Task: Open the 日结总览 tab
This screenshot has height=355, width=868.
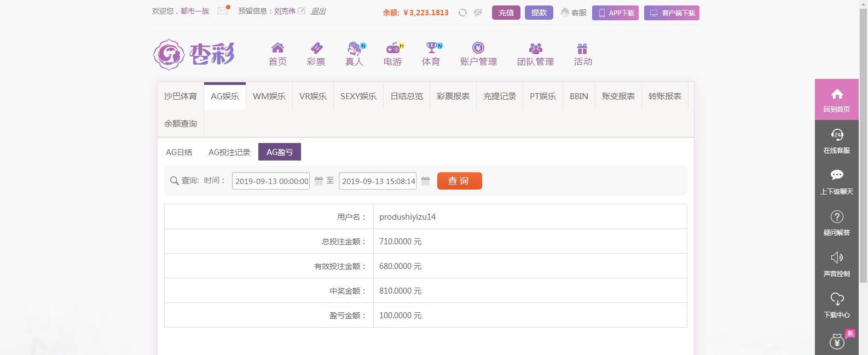Action: point(407,96)
